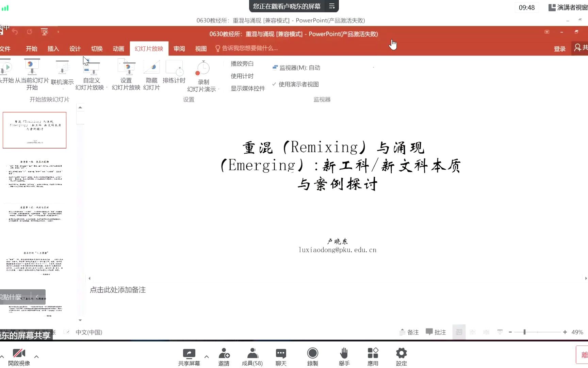Toggle 显示媒体控件 show media controls
This screenshot has height=368, width=588.
(x=247, y=89)
